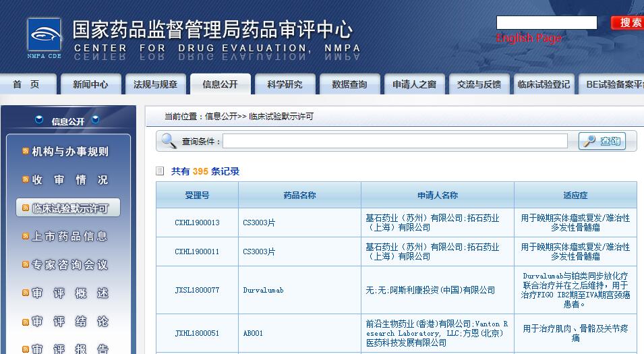Click the Durvalumab indication cell

point(575,290)
